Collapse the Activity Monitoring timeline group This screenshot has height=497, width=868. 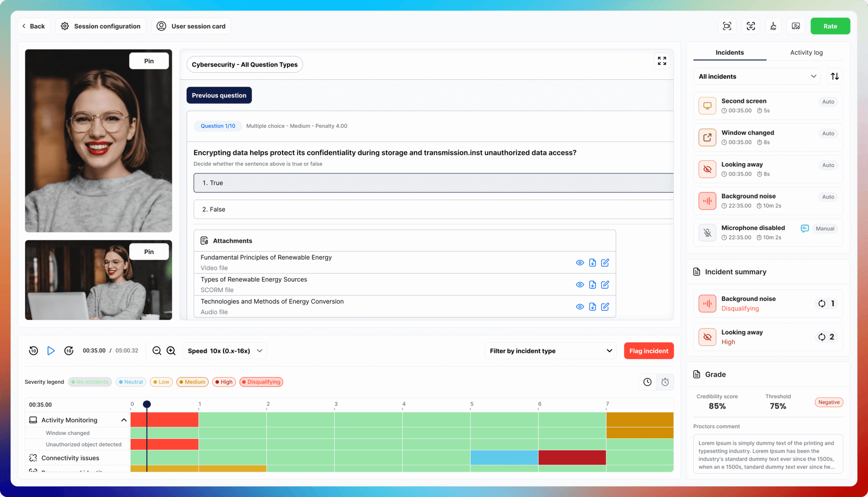coord(124,420)
